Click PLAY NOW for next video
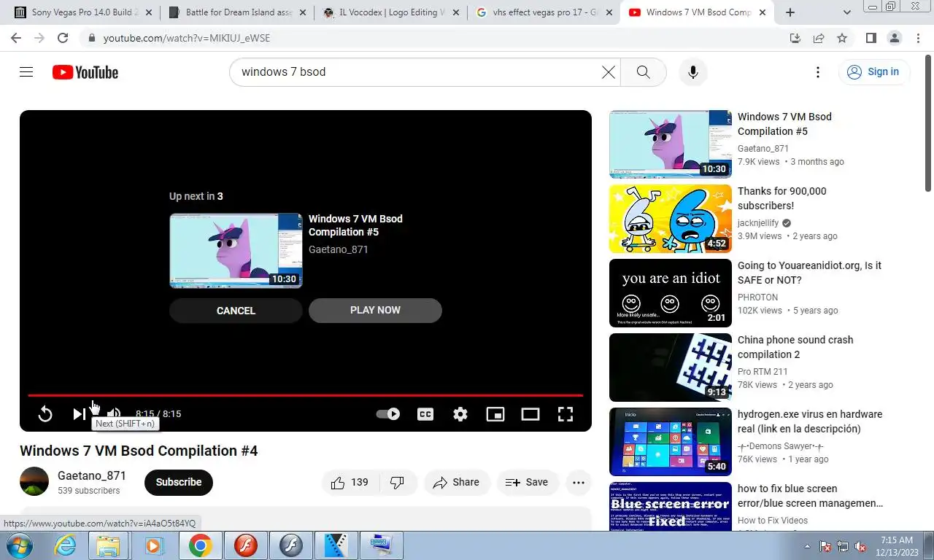 375,310
